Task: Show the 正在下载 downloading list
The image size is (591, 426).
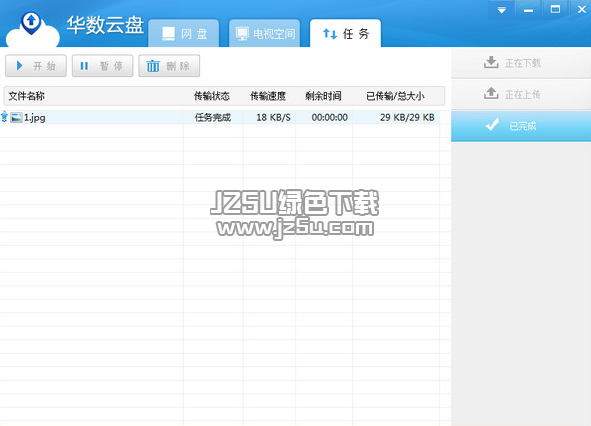Action: tap(521, 63)
